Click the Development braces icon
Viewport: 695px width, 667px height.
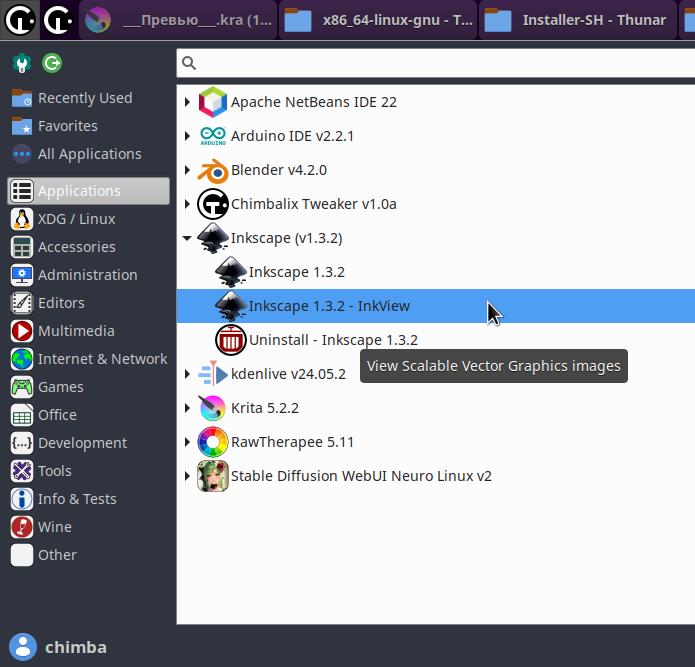(x=22, y=443)
